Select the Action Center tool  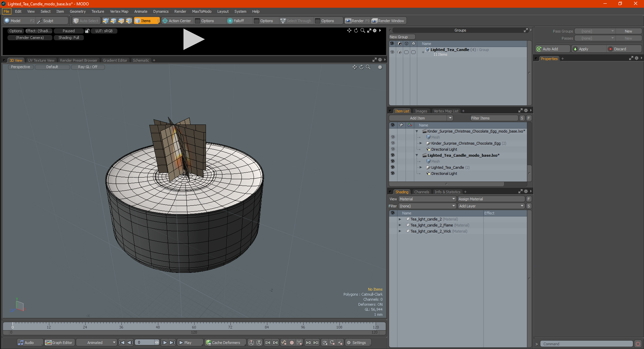click(177, 21)
